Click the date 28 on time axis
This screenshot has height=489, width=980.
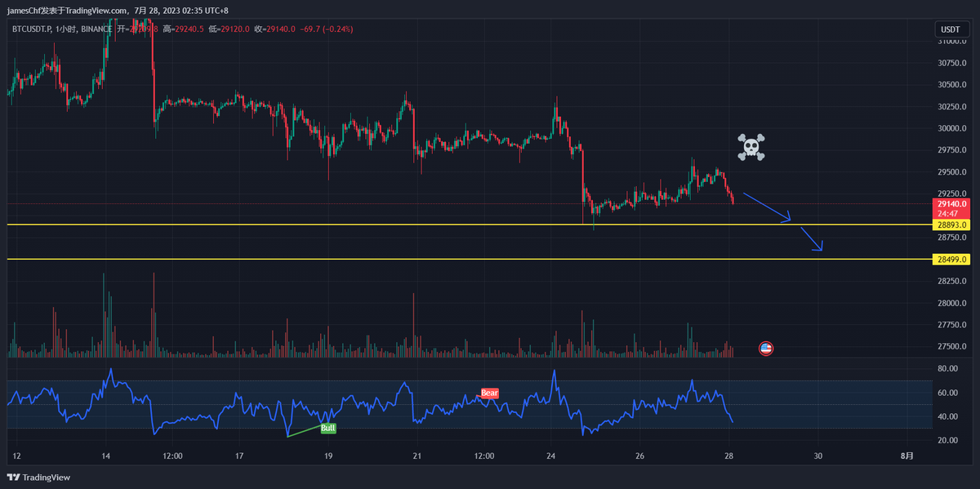(729, 456)
